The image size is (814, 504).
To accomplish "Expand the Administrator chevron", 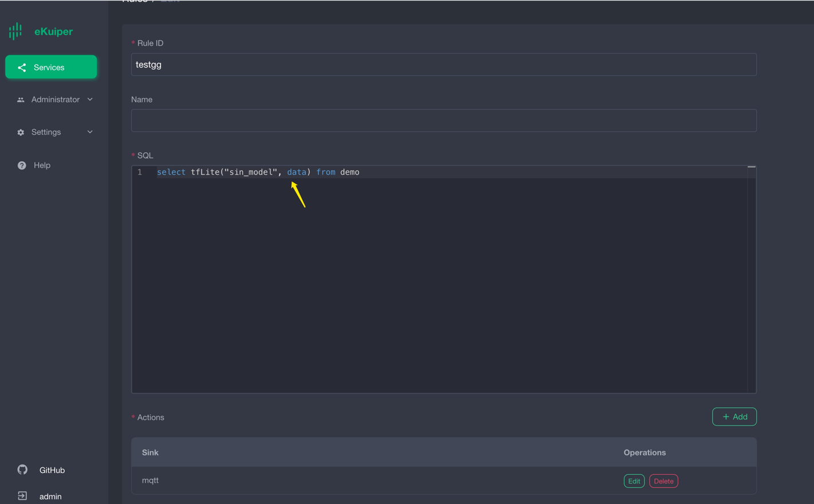I will pyautogui.click(x=90, y=100).
